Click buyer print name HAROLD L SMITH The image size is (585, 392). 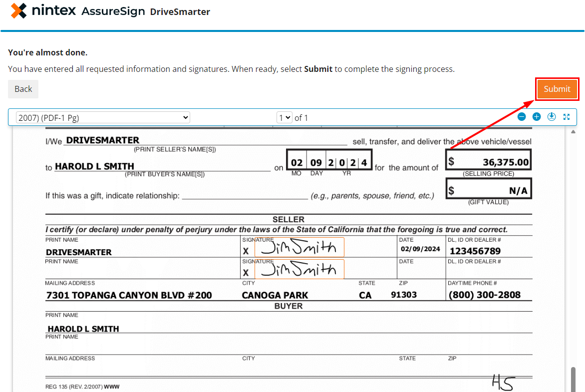coord(83,329)
